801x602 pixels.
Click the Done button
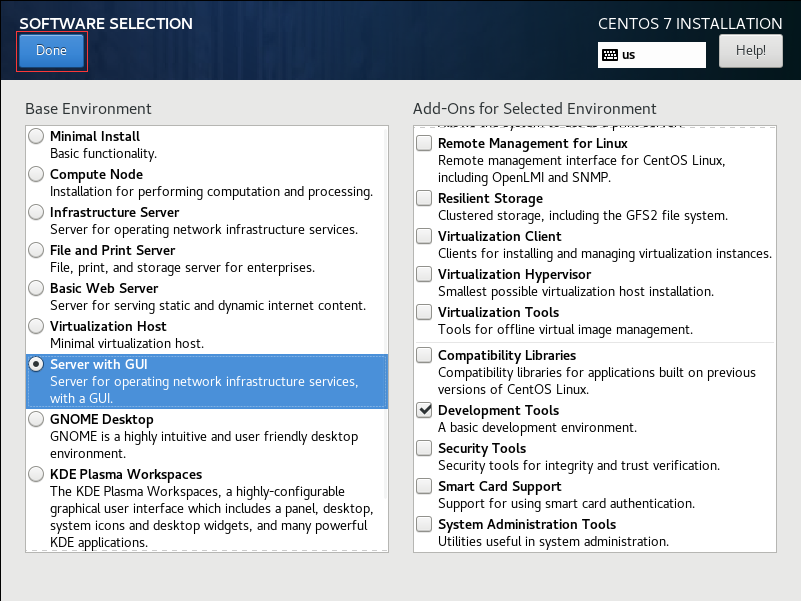52,51
